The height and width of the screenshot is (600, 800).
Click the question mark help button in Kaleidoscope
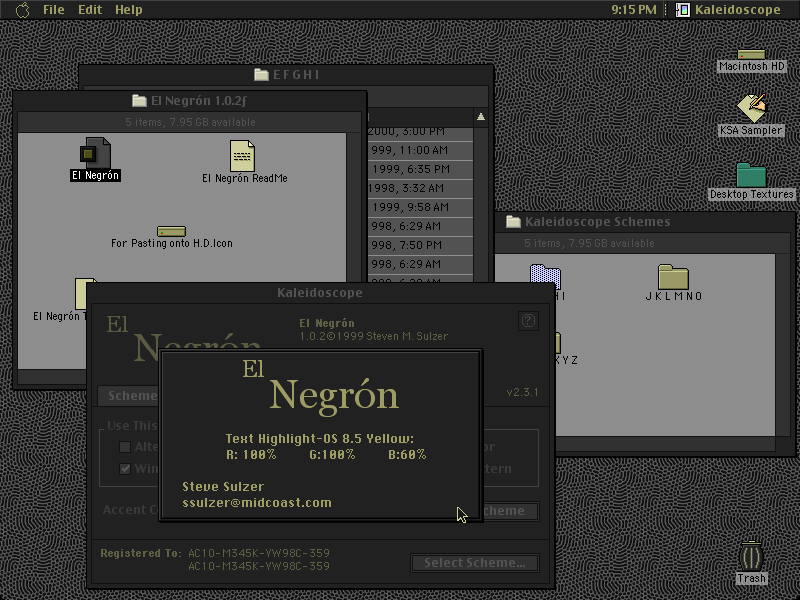click(x=528, y=321)
